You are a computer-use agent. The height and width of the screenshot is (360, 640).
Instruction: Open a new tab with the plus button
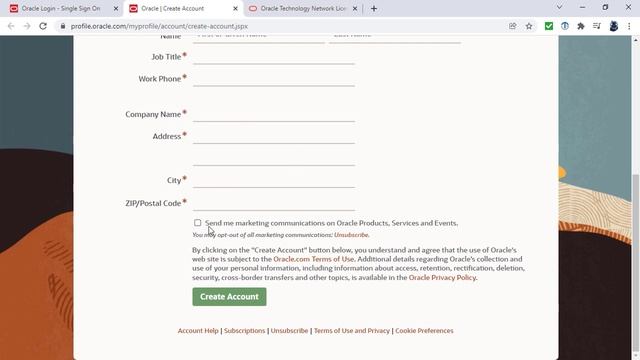374,9
